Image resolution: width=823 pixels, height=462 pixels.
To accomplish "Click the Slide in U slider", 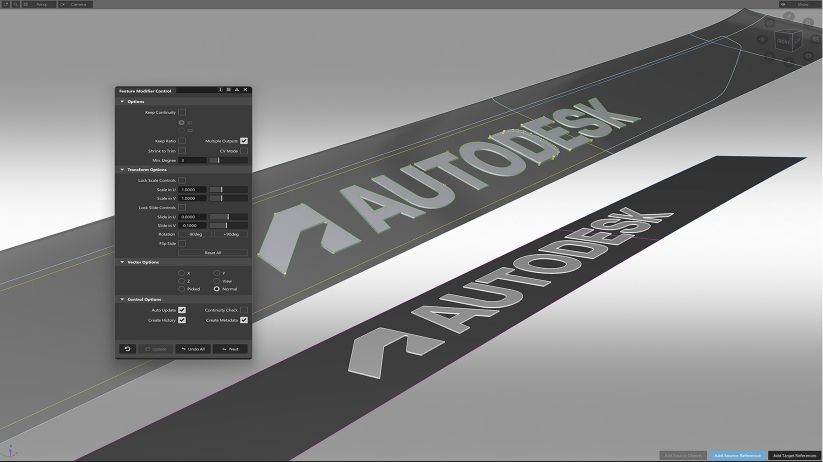I will [228, 216].
